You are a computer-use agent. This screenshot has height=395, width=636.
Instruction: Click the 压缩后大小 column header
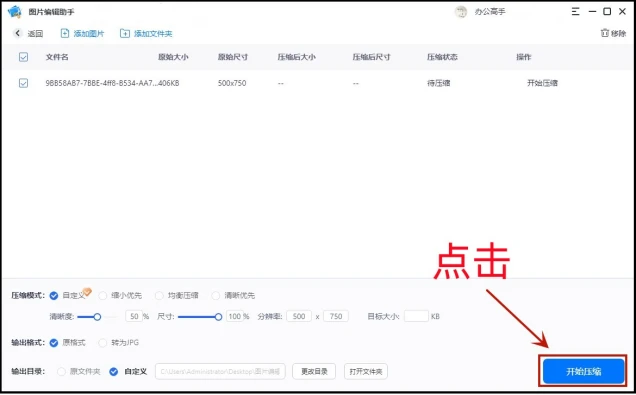coord(297,57)
